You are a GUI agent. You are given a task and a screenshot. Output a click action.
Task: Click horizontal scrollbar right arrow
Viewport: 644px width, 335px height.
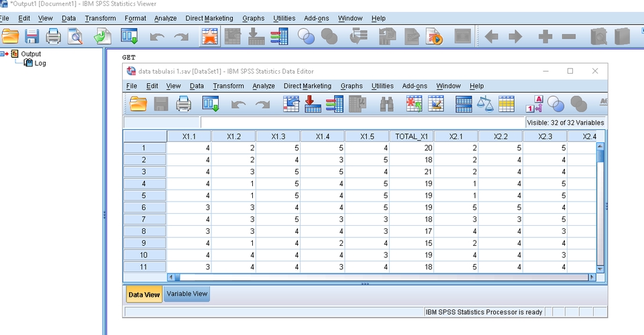pos(592,277)
